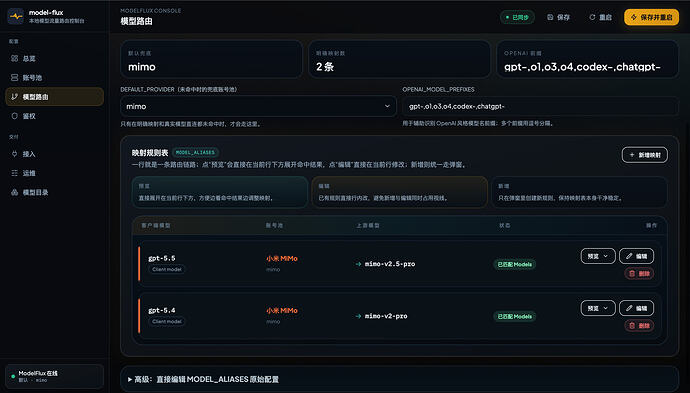The height and width of the screenshot is (393, 690).
Task: Click the gpt-5.5 client model name
Action: point(161,258)
